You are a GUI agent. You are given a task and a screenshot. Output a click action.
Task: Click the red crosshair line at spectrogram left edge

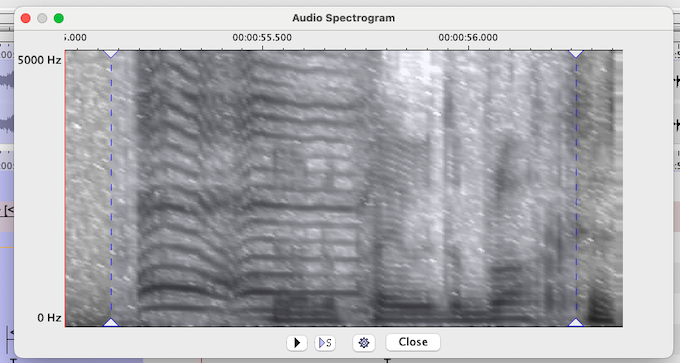tap(65, 188)
